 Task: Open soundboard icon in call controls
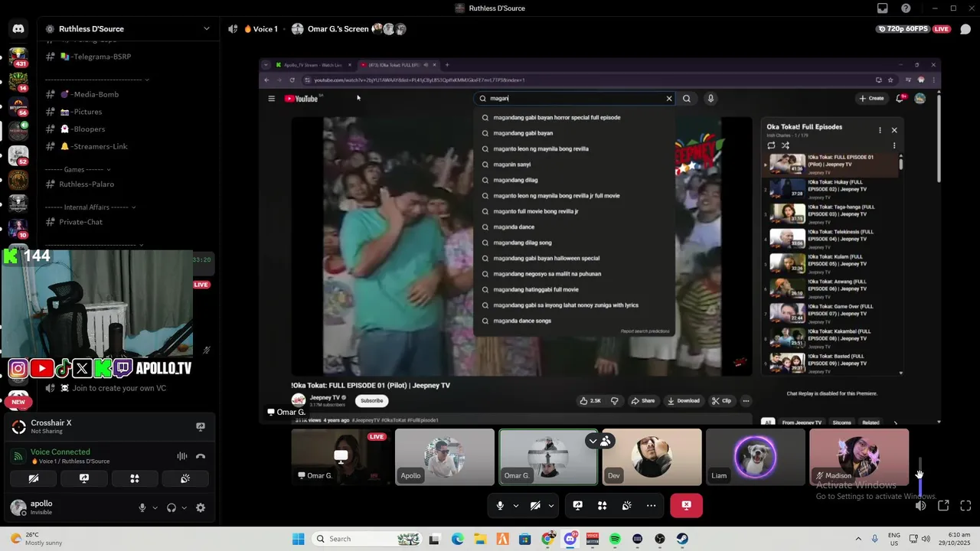pyautogui.click(x=627, y=505)
